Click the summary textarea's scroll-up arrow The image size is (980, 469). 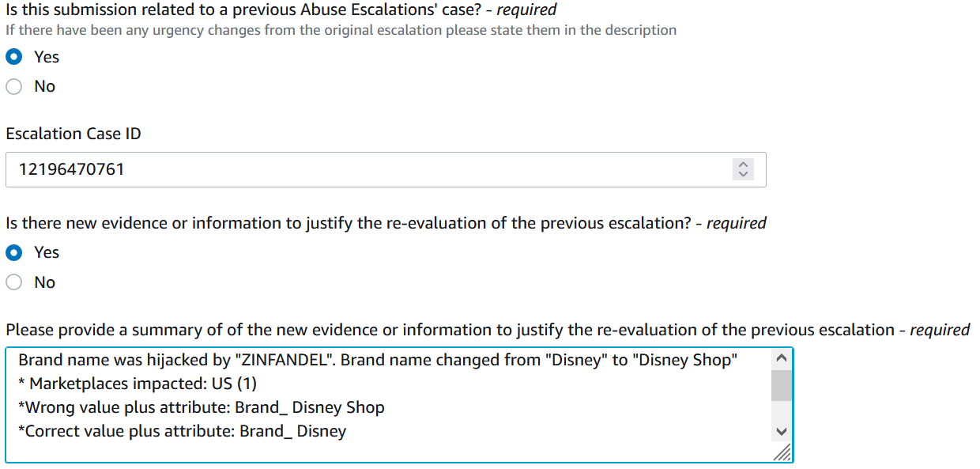(x=782, y=358)
